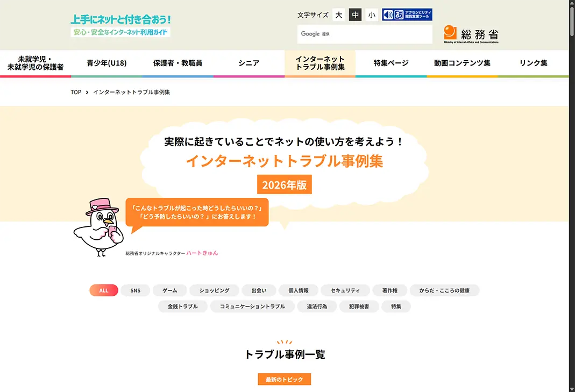Open the accessibility support tool icon
Viewport: 575px width, 392px height.
click(407, 15)
